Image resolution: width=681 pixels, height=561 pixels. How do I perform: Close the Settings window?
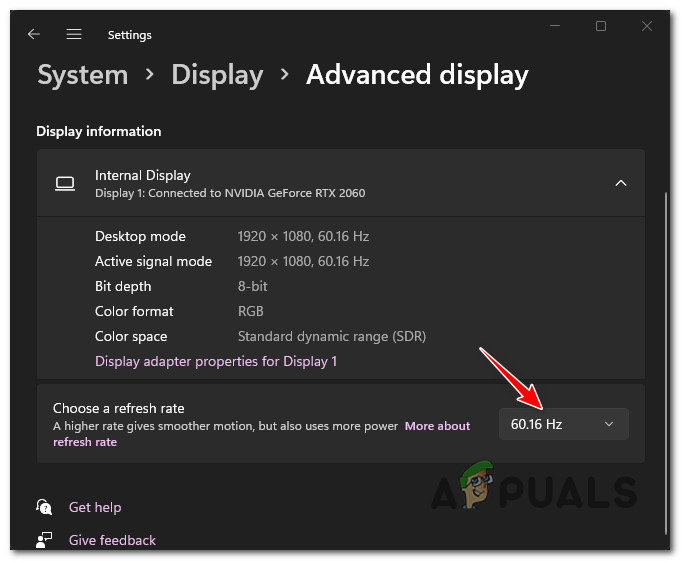649,26
